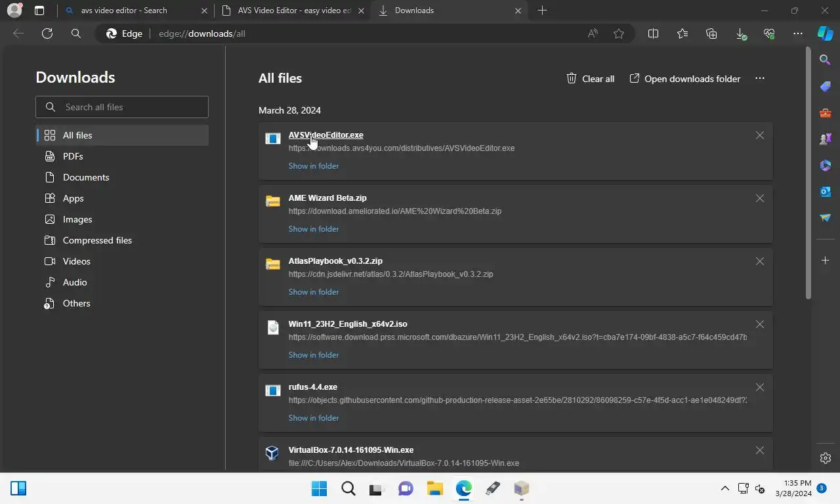Remove rufus-4.4.exe from the list
This screenshot has height=504, width=840.
click(760, 387)
